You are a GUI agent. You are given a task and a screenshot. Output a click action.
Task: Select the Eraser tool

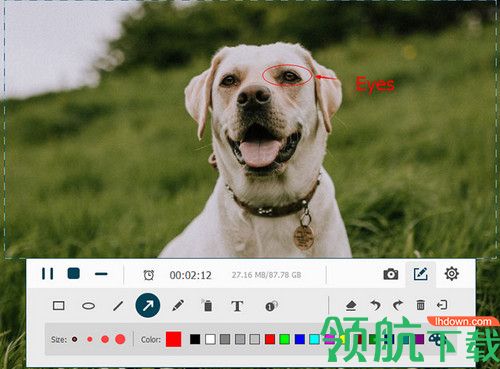pos(351,305)
